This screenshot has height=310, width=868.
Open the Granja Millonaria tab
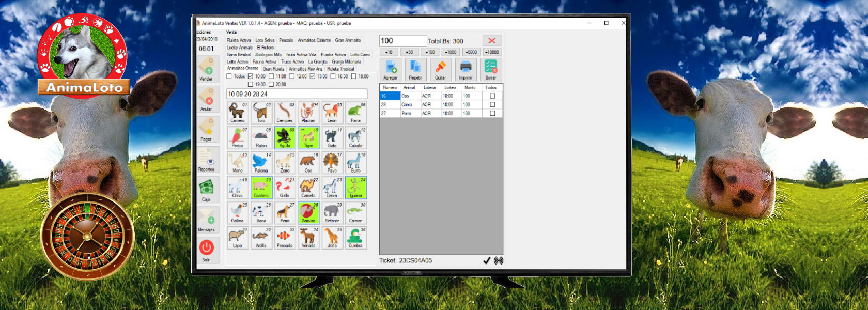347,61
